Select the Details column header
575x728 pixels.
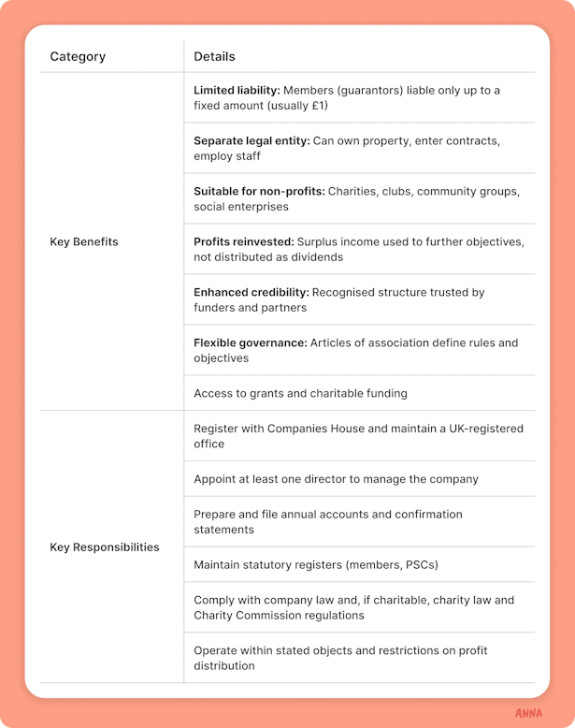point(214,57)
